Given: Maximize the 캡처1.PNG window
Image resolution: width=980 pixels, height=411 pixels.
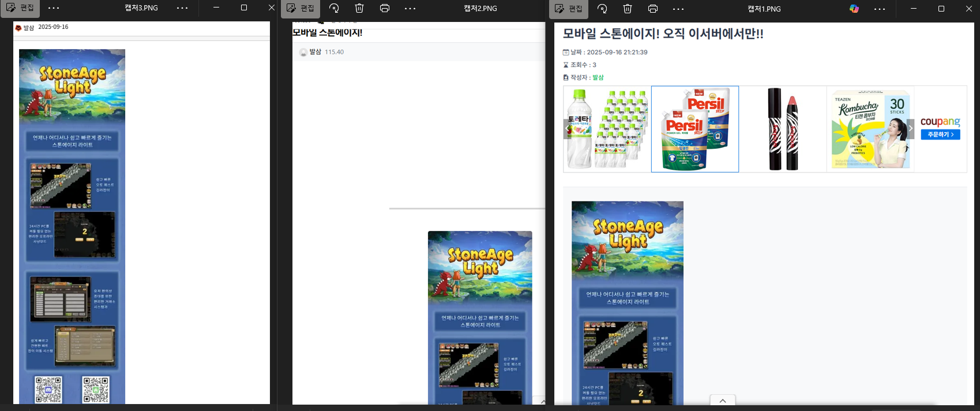Looking at the screenshot, I should [941, 9].
